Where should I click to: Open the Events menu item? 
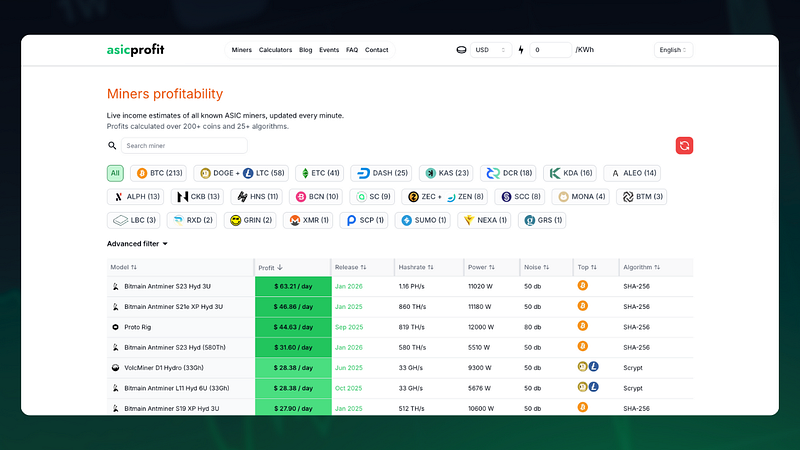[x=329, y=50]
